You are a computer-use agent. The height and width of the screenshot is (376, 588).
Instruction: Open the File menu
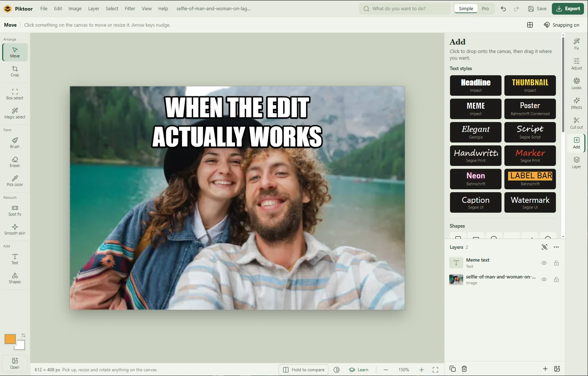pyautogui.click(x=44, y=9)
